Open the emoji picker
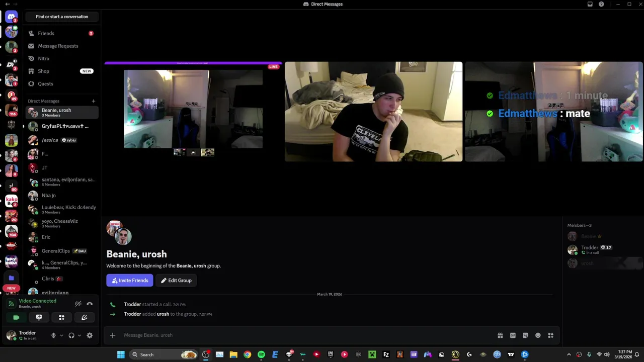Screen dimensions: 644x362 pos(538,335)
